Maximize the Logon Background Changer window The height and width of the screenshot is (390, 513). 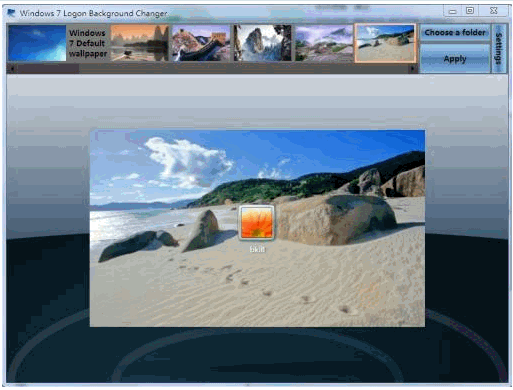click(x=470, y=11)
